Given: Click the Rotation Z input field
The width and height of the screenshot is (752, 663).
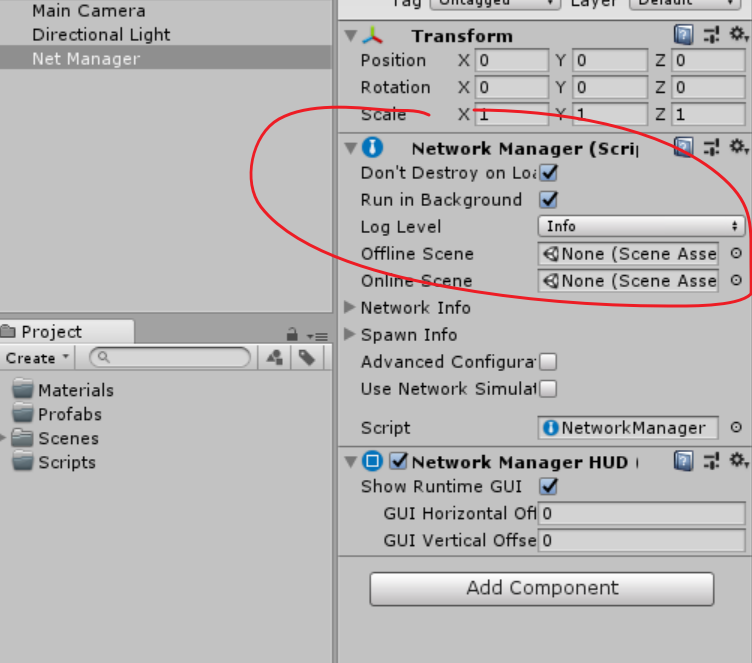Looking at the screenshot, I should (708, 87).
